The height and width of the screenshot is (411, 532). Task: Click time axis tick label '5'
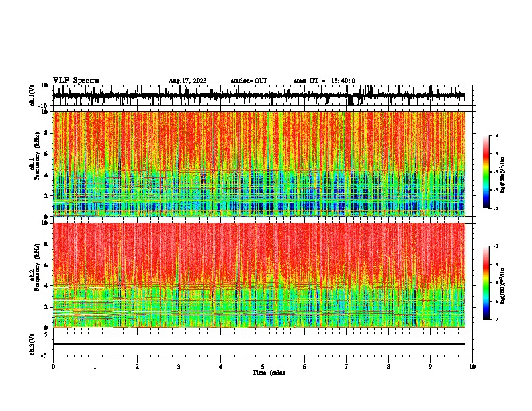pyautogui.click(x=263, y=367)
